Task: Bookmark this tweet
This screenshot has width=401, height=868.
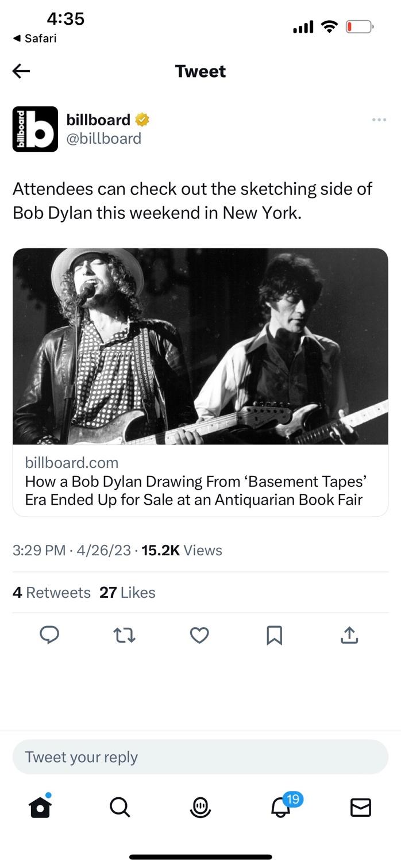Action: (275, 635)
